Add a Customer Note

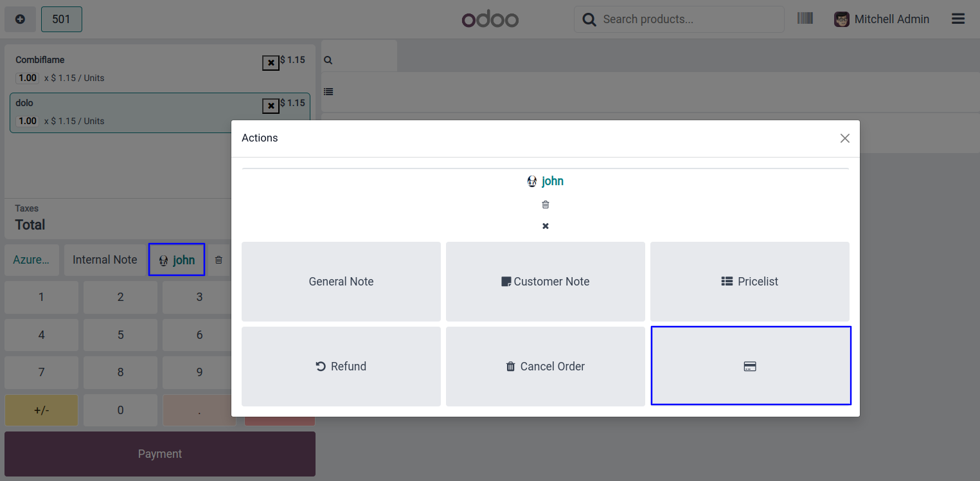(x=545, y=282)
